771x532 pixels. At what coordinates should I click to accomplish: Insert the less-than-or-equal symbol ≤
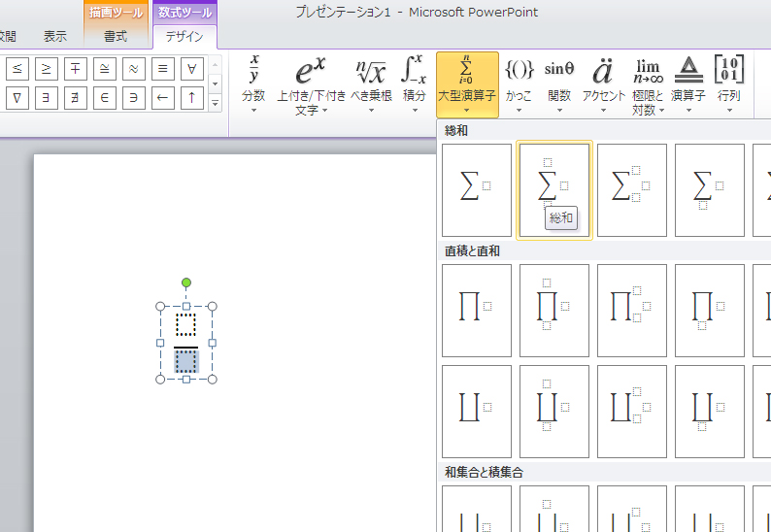(x=17, y=69)
